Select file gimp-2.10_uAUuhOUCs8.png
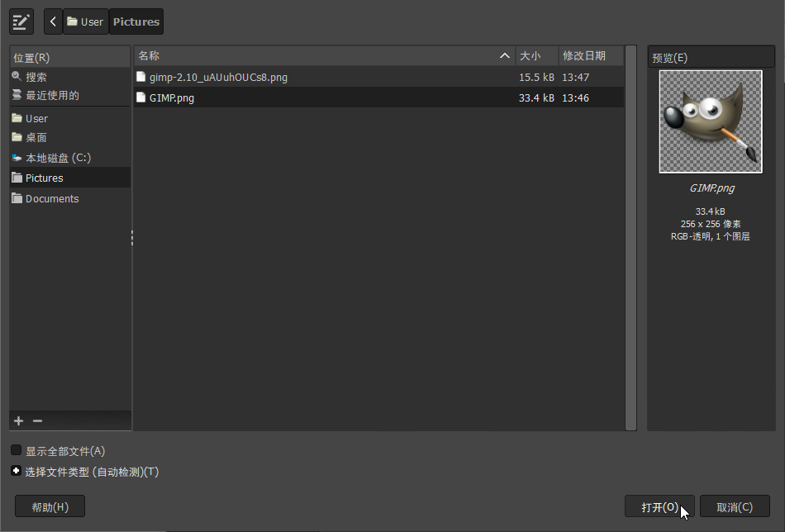The height and width of the screenshot is (532, 785). click(379, 77)
